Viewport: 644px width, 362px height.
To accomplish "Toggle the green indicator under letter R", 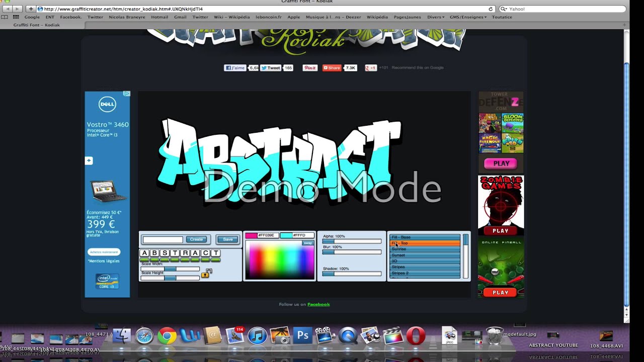I will click(x=185, y=260).
